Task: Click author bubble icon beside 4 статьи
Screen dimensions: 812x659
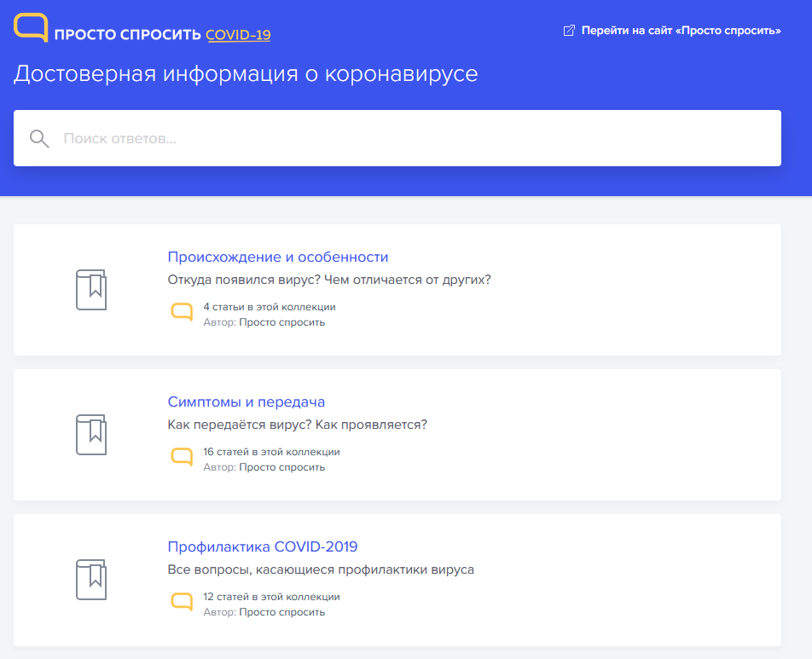Action: tap(182, 312)
